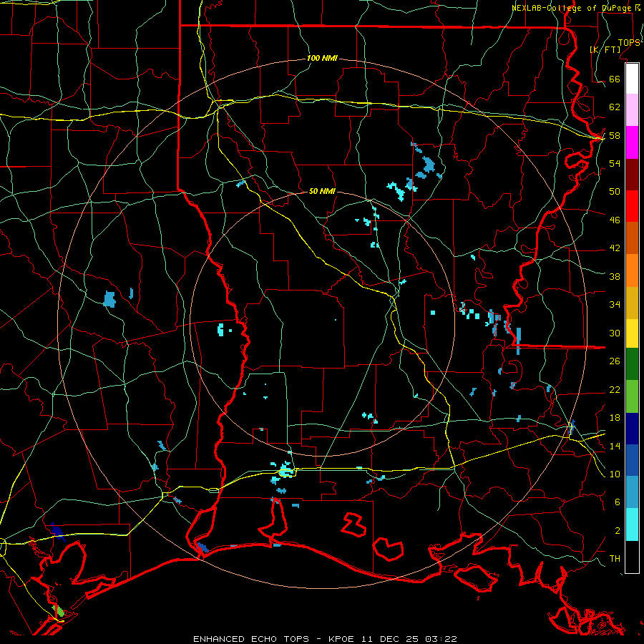Click the bright red legend band
644x644 pixels.
(x=632, y=206)
